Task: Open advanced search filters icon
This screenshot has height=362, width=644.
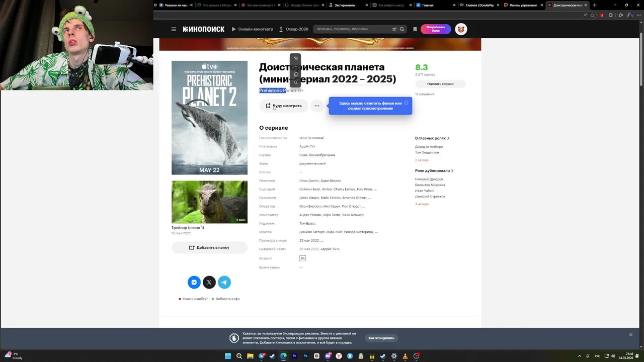Action: tap(394, 29)
